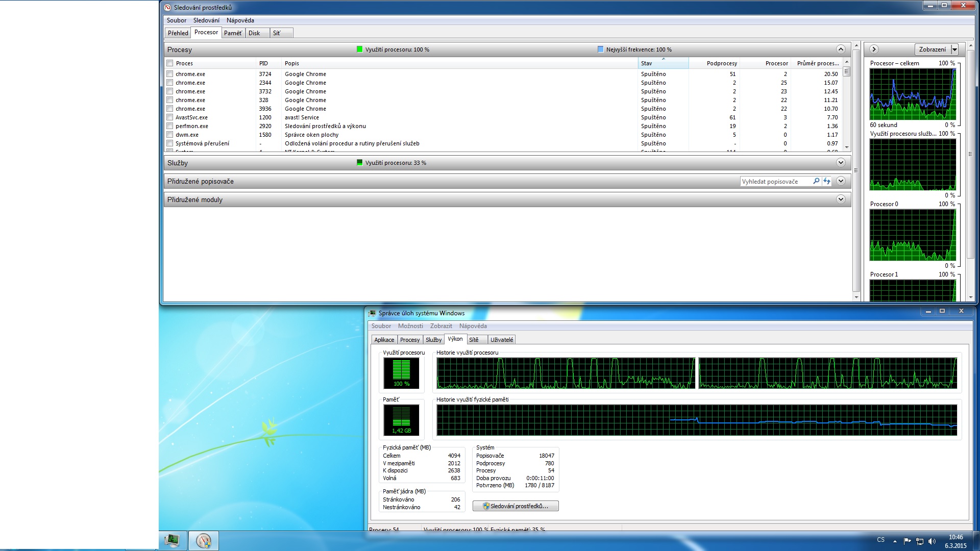
Task: Show hidden tray icons arrow
Action: click(x=895, y=541)
